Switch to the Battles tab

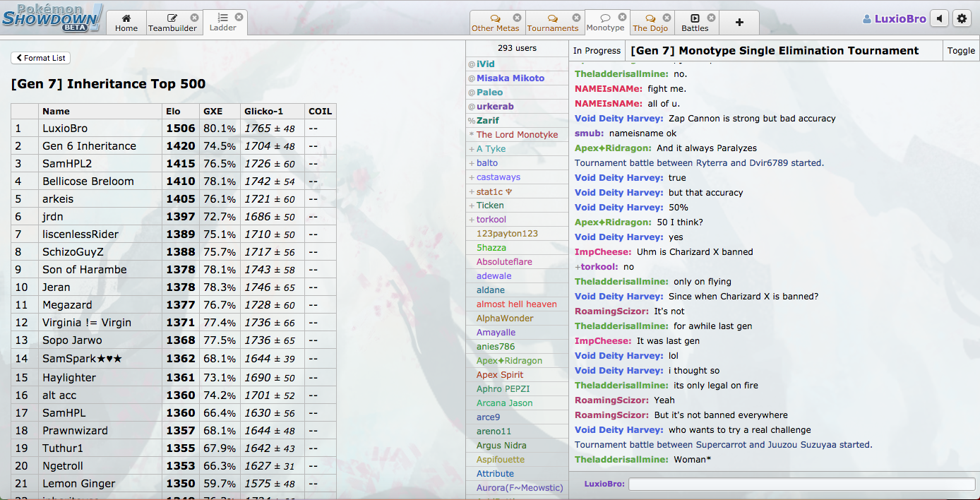pyautogui.click(x=694, y=23)
